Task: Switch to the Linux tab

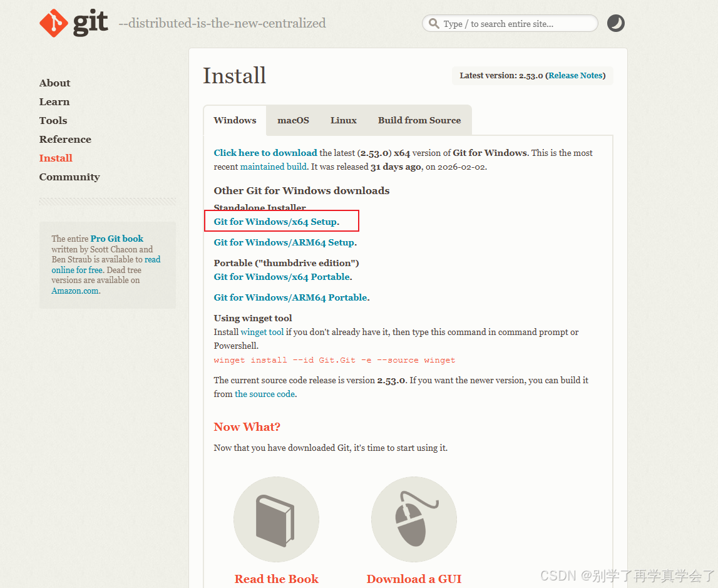Action: pos(344,120)
